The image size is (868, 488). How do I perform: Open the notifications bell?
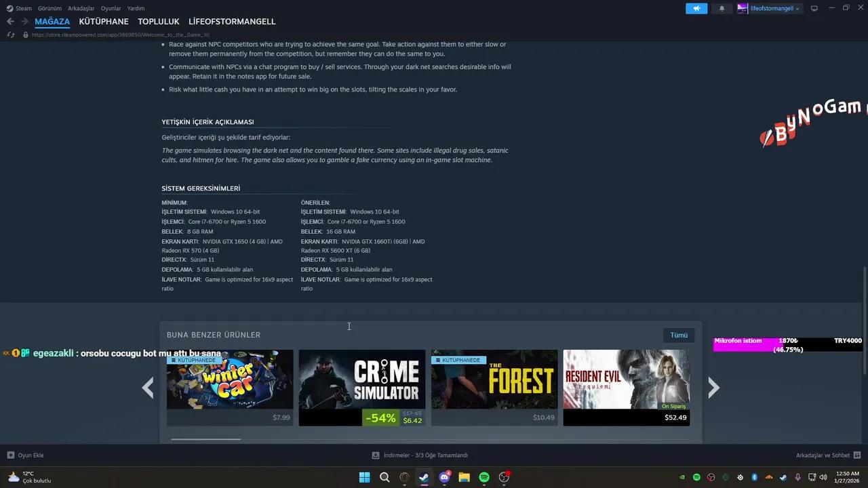click(x=722, y=9)
